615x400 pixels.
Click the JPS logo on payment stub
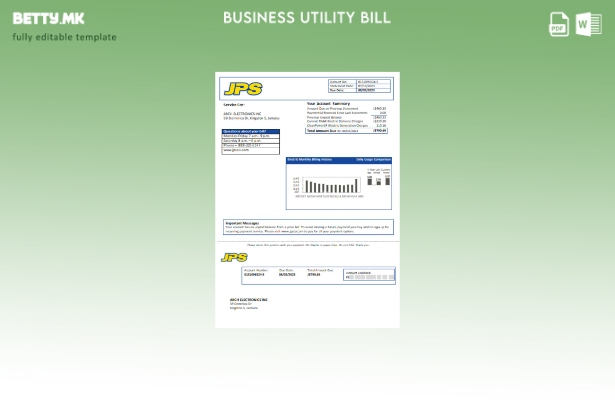[x=234, y=258]
